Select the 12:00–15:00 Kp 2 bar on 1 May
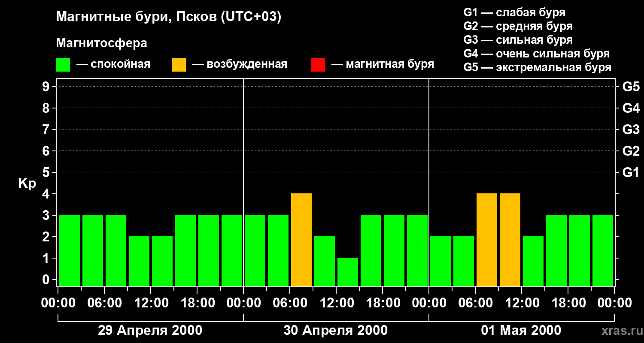This screenshot has height=343, width=644. pyautogui.click(x=533, y=261)
